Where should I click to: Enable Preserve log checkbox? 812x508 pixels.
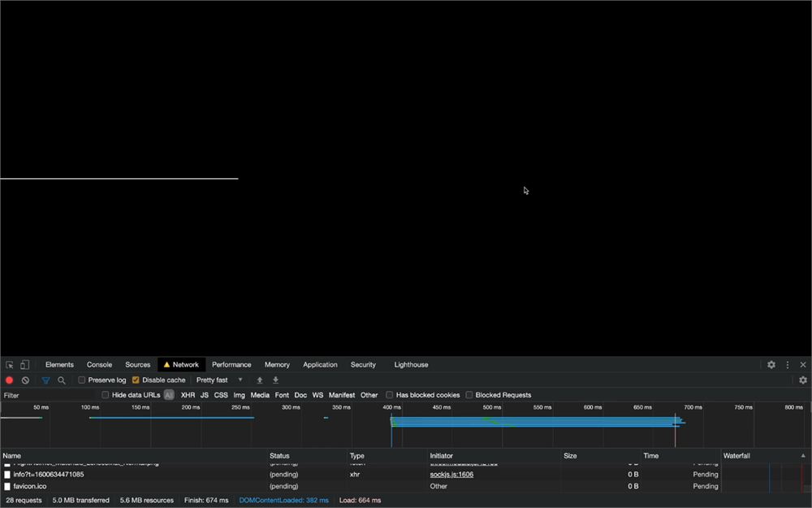point(82,380)
